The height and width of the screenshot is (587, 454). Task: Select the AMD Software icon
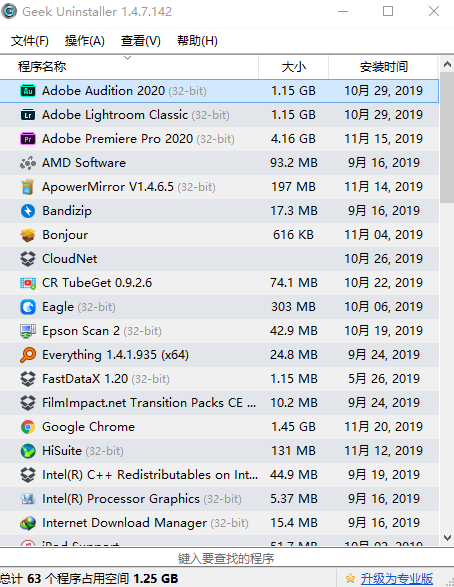(x=28, y=163)
